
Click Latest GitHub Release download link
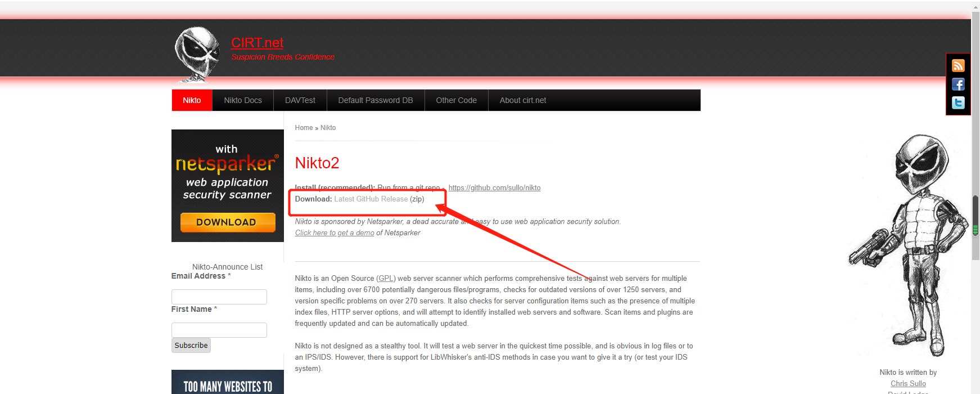click(371, 199)
